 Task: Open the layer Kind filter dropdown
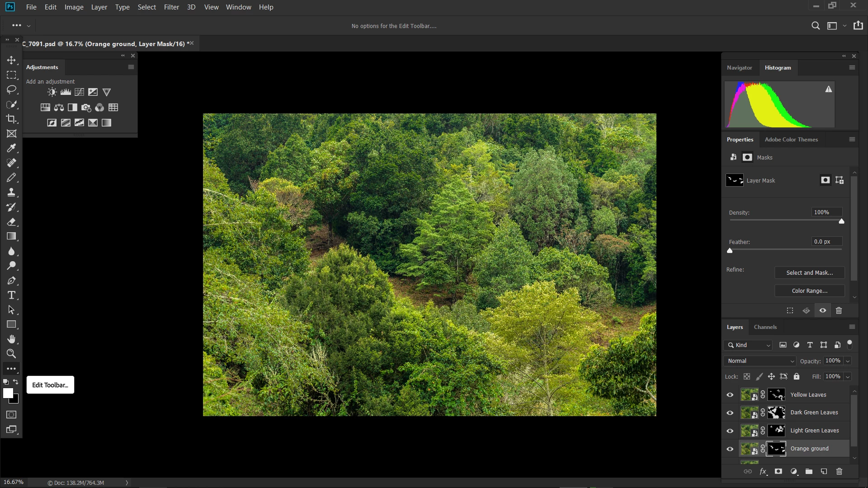click(x=748, y=345)
